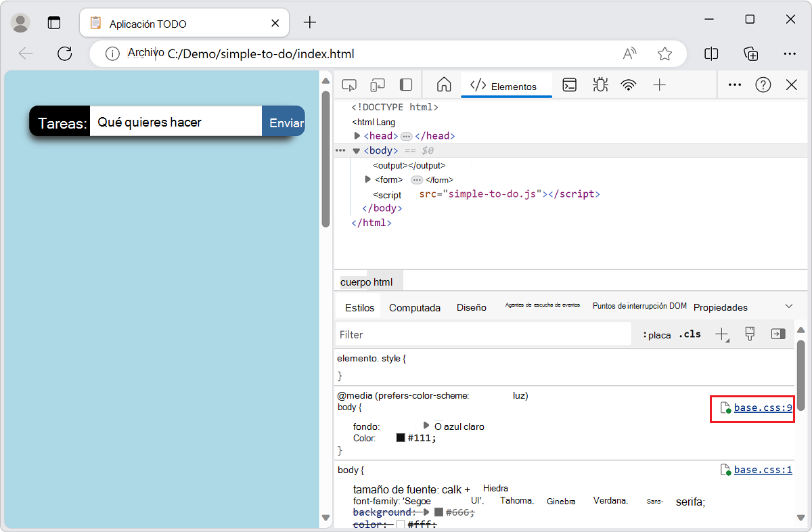Open the style rendering brush icon

click(x=750, y=334)
